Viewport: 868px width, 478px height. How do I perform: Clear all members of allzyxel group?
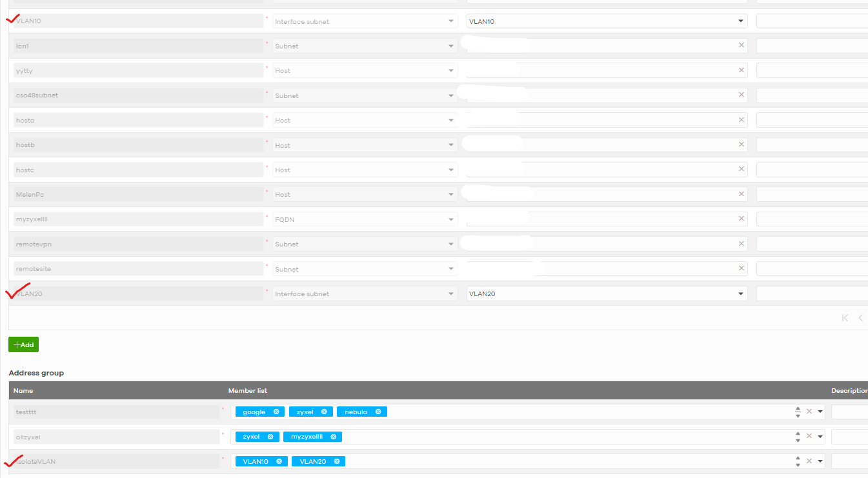(809, 436)
